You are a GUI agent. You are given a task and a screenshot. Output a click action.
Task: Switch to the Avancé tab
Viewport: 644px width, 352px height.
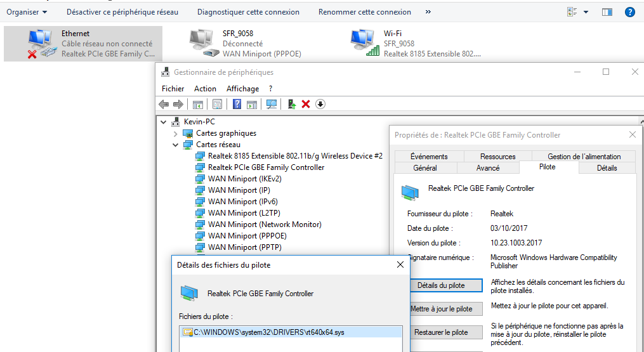pyautogui.click(x=488, y=168)
